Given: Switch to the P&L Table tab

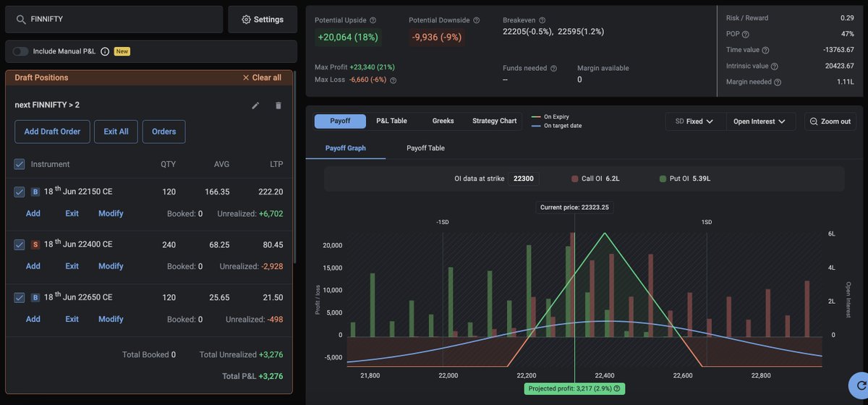Looking at the screenshot, I should 391,121.
